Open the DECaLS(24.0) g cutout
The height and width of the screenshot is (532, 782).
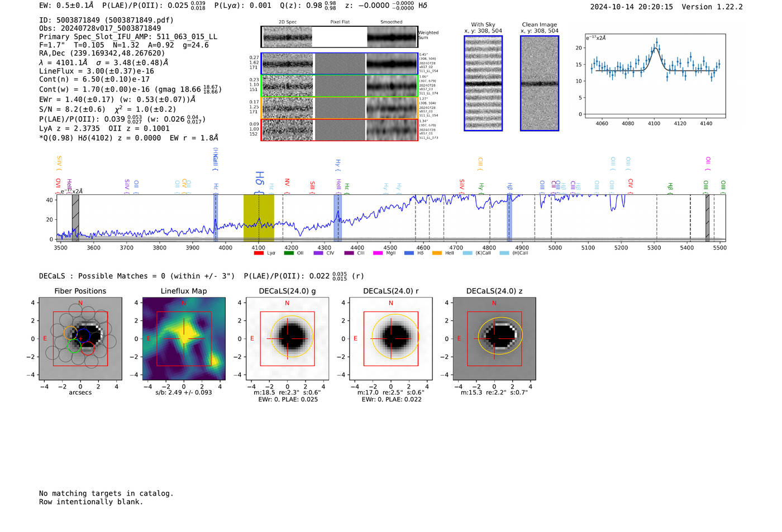click(x=287, y=339)
